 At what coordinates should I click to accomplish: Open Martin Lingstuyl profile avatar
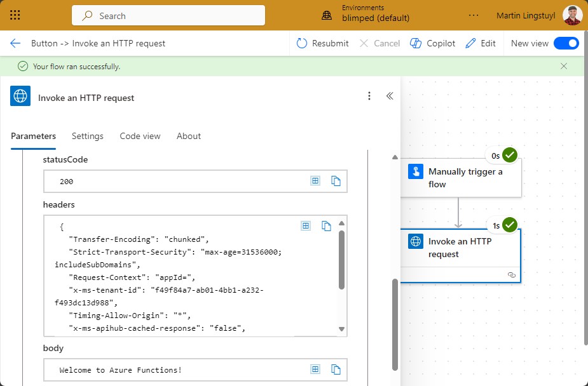coord(572,15)
